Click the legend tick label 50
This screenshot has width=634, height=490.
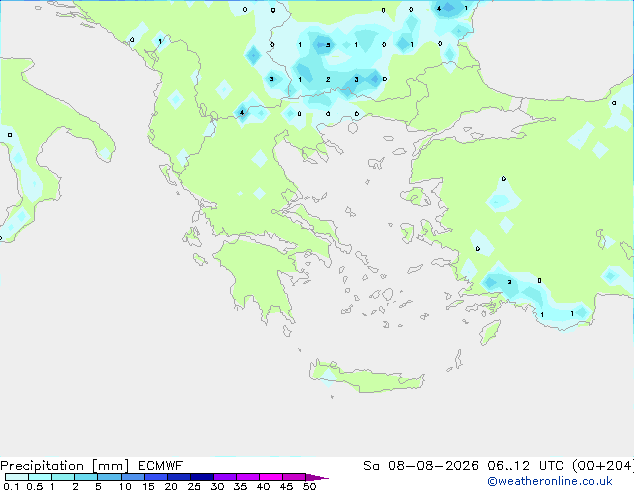click(309, 486)
